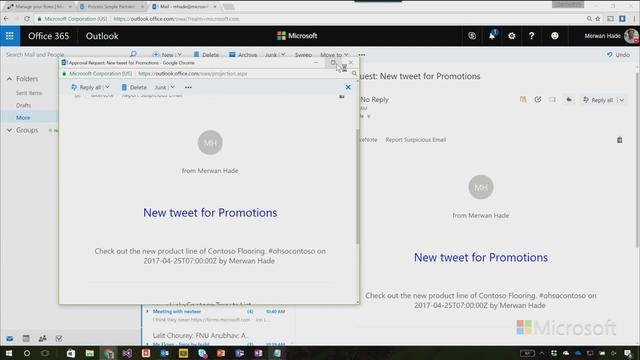Open calendar icon at bottom left
The height and width of the screenshot is (360, 640).
tap(26, 338)
